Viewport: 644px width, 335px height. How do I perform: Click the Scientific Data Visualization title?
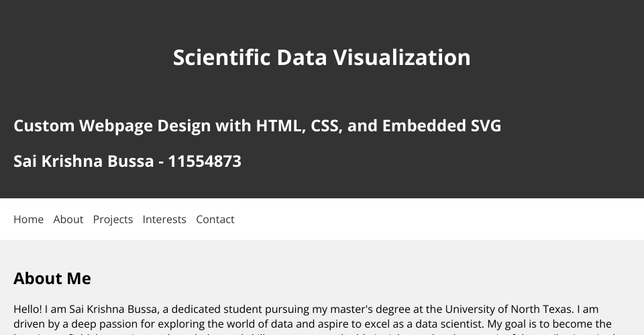tap(321, 57)
